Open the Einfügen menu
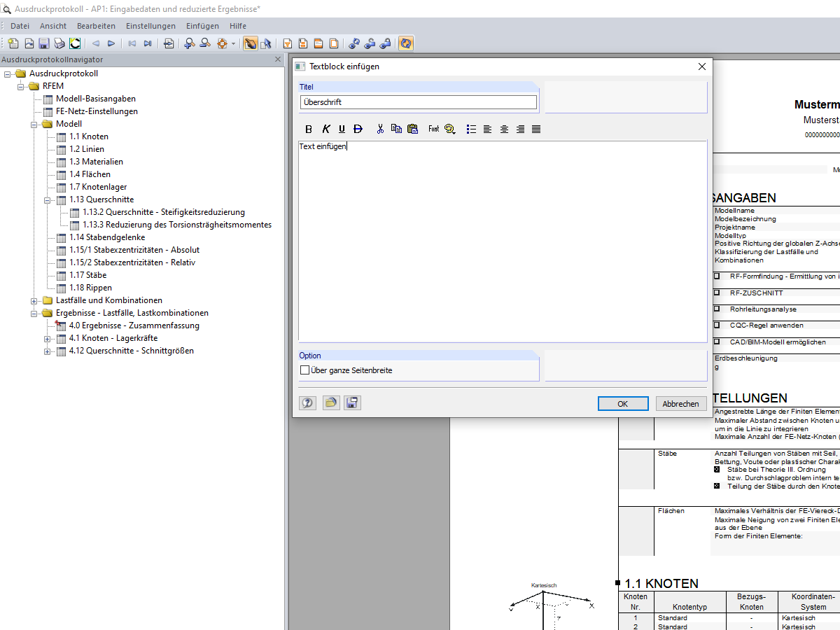 click(202, 26)
